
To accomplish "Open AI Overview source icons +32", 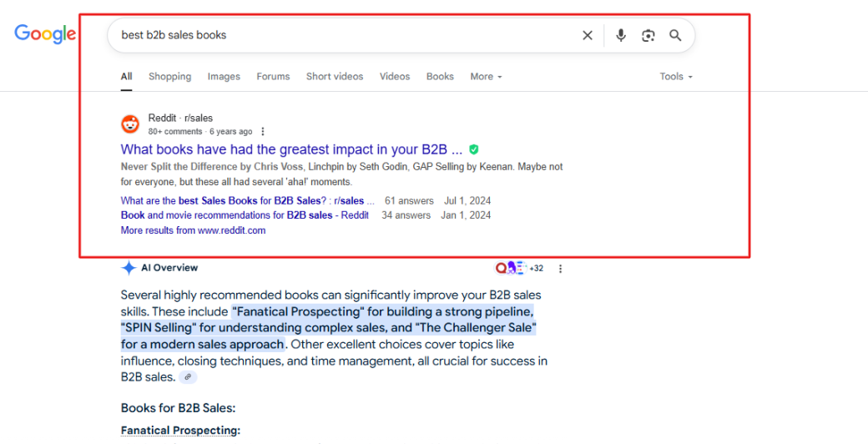I will [519, 268].
